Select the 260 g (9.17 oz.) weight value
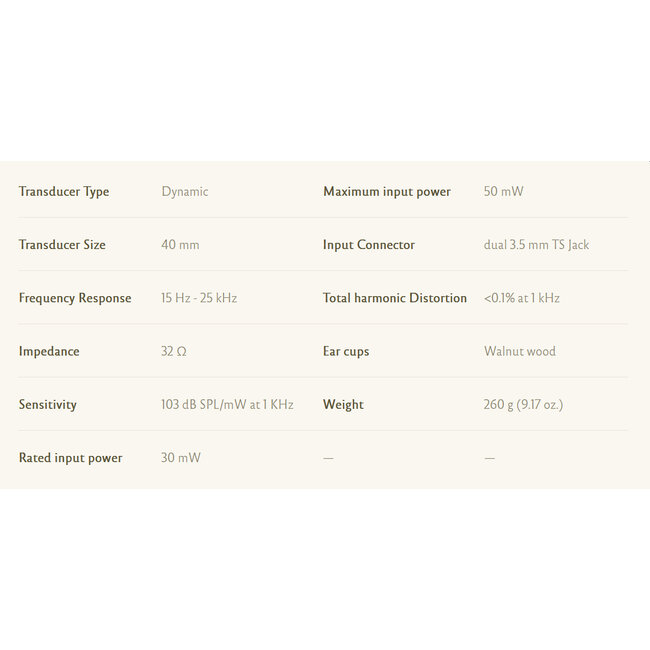This screenshot has height=650, width=650. click(x=523, y=405)
